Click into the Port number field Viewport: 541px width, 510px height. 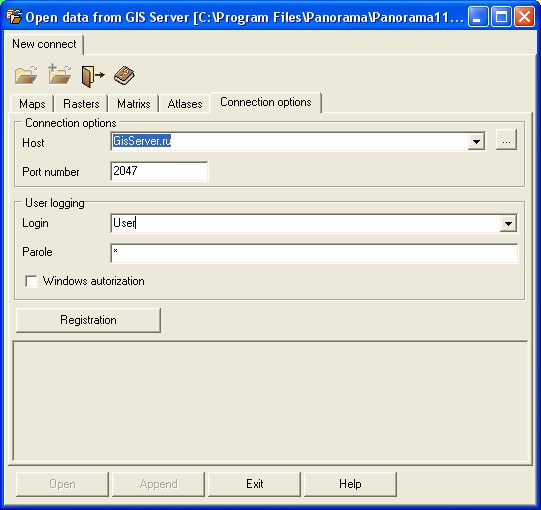(159, 171)
